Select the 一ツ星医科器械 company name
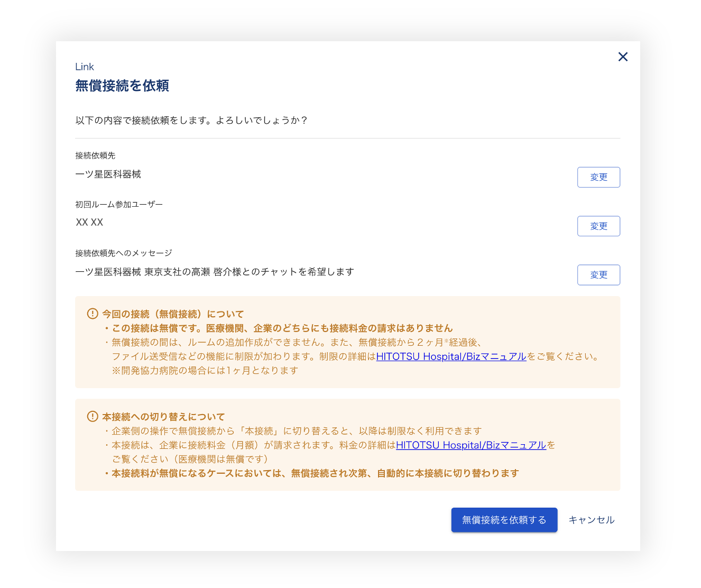 108,174
